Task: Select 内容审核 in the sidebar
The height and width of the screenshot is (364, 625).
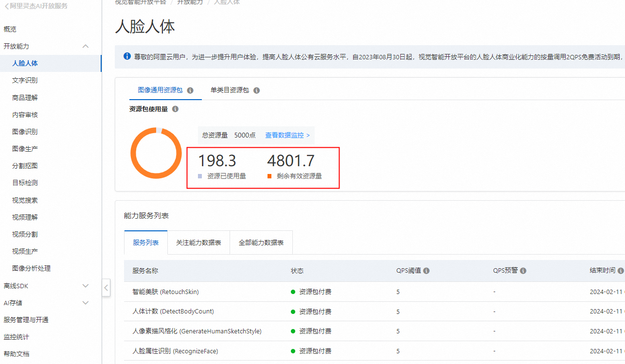Action: click(x=25, y=115)
